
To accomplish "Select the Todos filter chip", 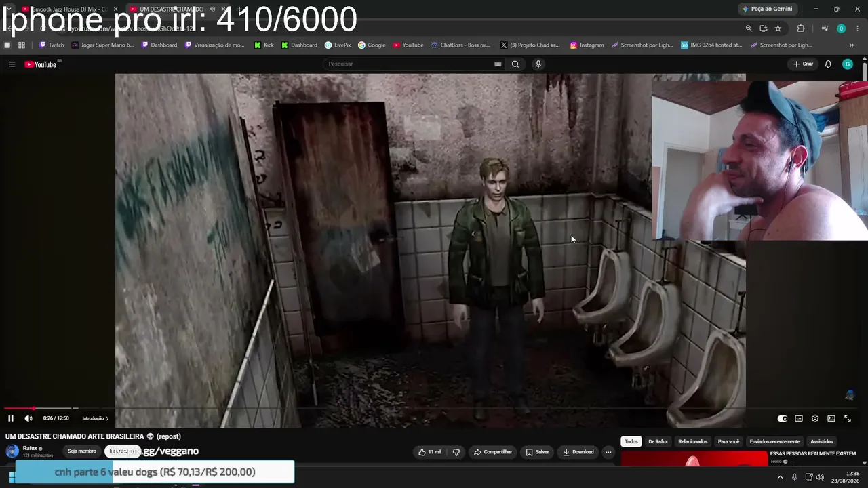I will tap(631, 442).
